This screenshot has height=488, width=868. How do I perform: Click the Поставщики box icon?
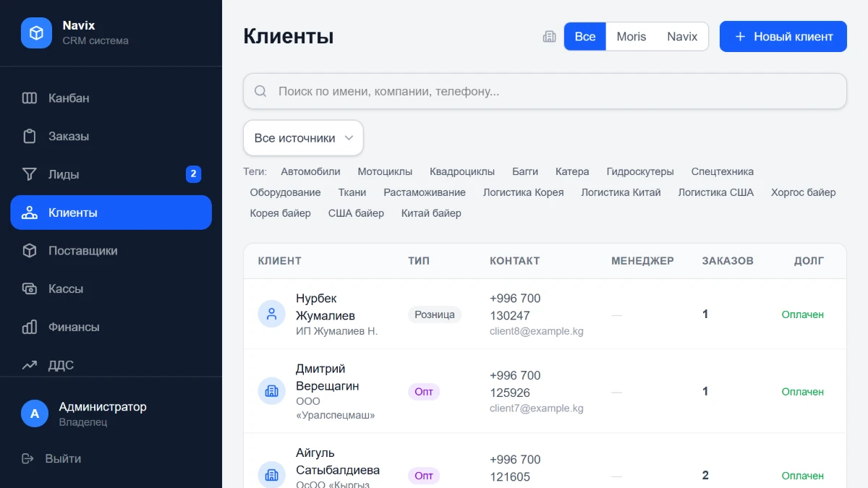(x=30, y=251)
